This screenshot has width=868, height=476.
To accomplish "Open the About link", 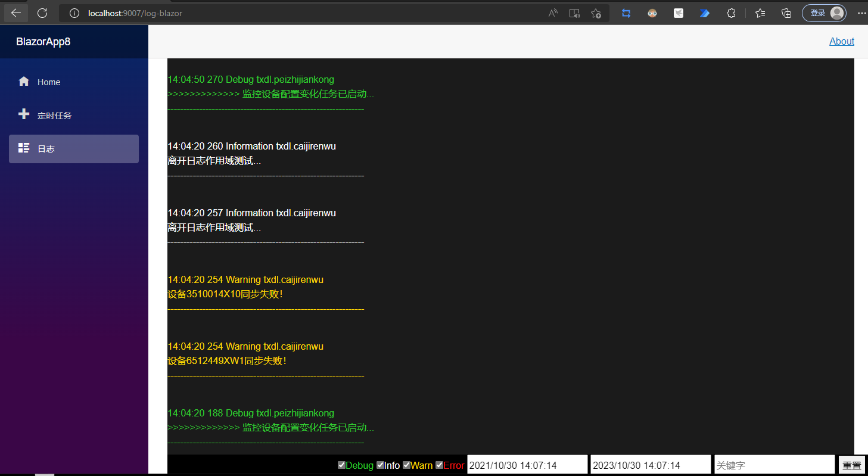I will tap(841, 41).
